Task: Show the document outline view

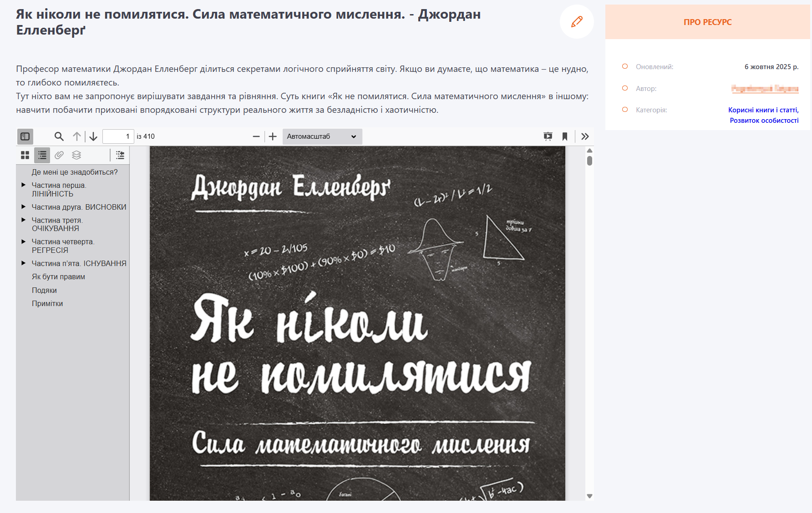Action: tap(42, 155)
